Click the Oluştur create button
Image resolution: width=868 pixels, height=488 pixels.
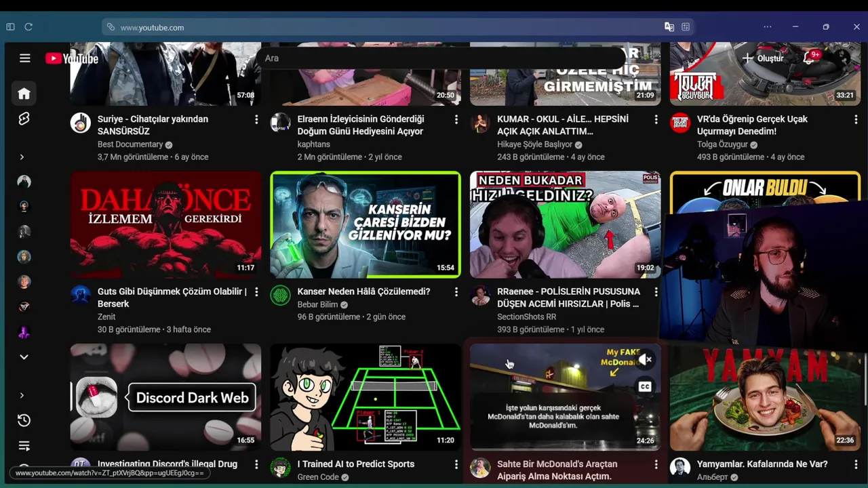tap(763, 58)
